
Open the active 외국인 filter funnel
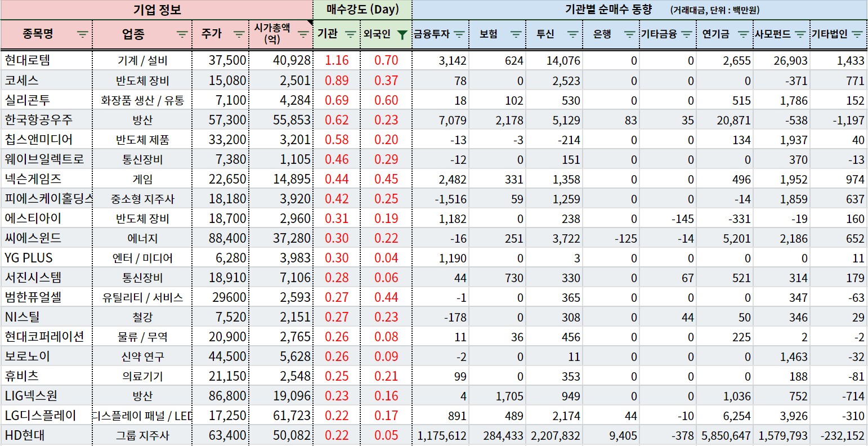tap(402, 34)
